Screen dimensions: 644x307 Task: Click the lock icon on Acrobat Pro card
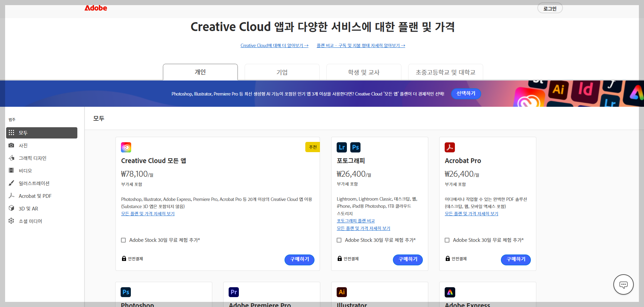pos(448,258)
